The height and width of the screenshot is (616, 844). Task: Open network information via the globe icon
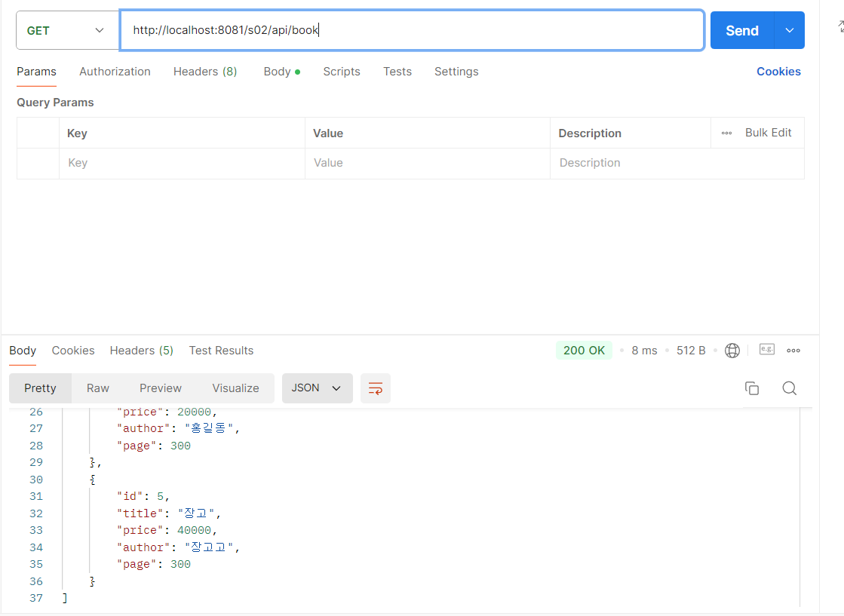coord(732,350)
